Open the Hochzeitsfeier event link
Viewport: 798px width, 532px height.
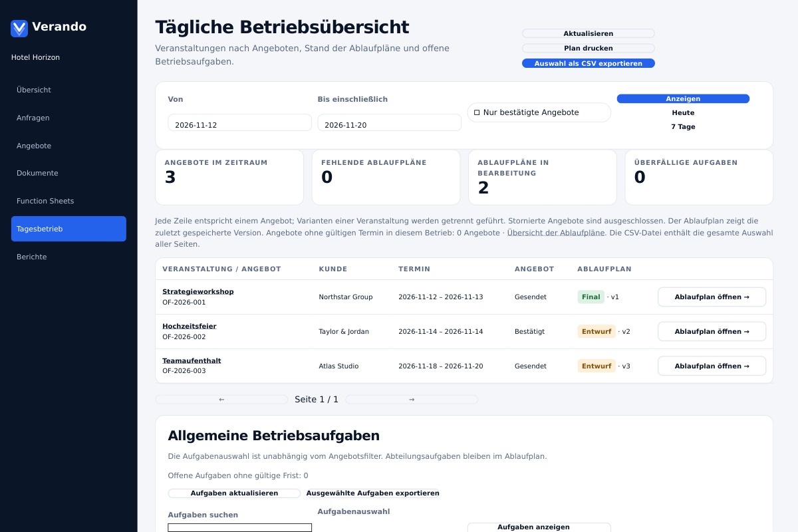pos(190,326)
